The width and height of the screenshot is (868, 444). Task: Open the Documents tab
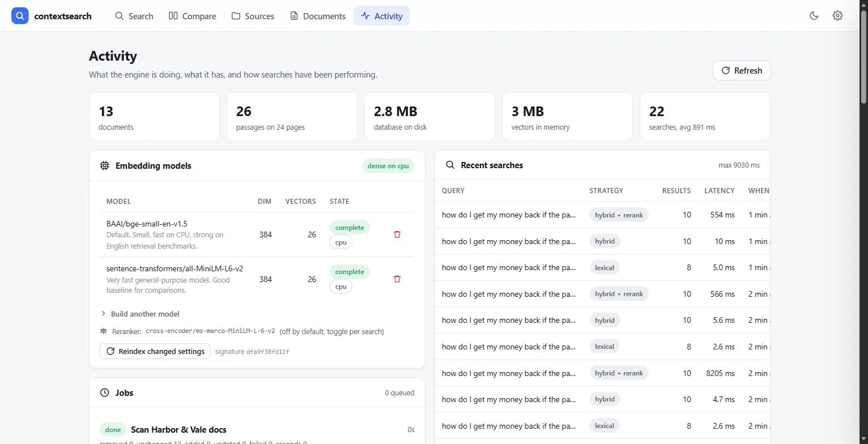318,16
